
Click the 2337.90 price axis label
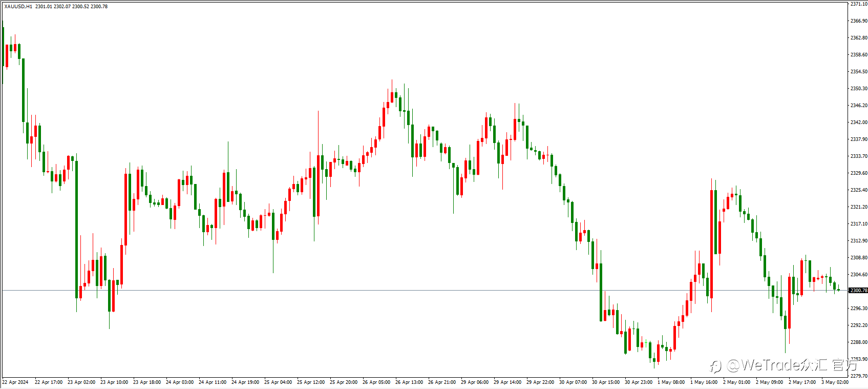[859, 139]
